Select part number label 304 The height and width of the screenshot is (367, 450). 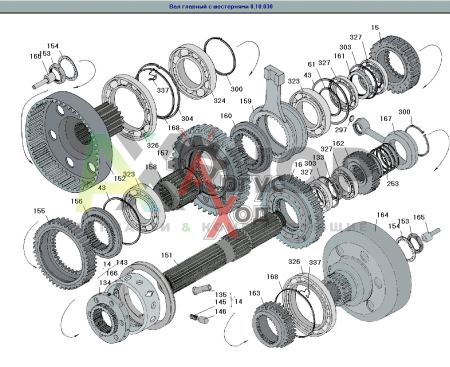pyautogui.click(x=187, y=118)
